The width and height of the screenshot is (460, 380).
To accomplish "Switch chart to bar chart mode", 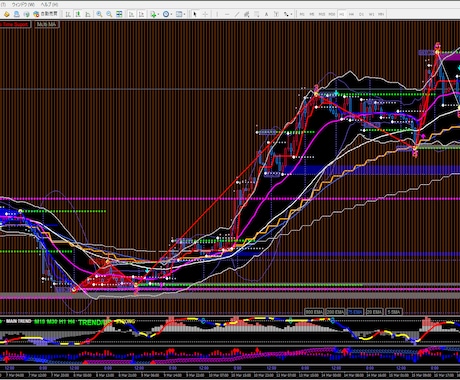I will pyautogui.click(x=68, y=14).
